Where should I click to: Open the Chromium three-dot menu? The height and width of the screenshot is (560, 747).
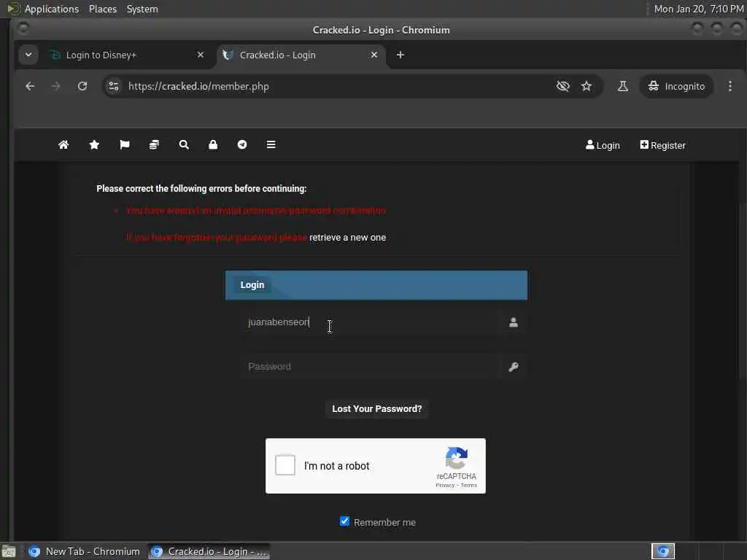click(x=729, y=86)
